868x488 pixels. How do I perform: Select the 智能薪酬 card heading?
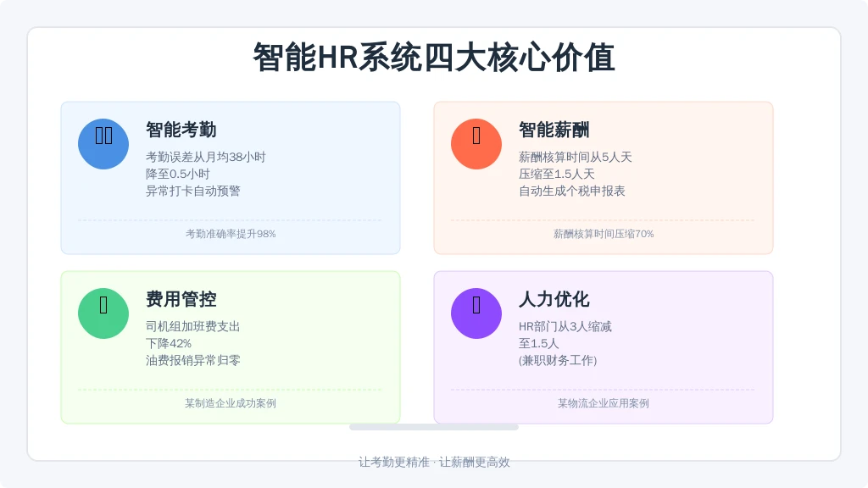pos(554,130)
